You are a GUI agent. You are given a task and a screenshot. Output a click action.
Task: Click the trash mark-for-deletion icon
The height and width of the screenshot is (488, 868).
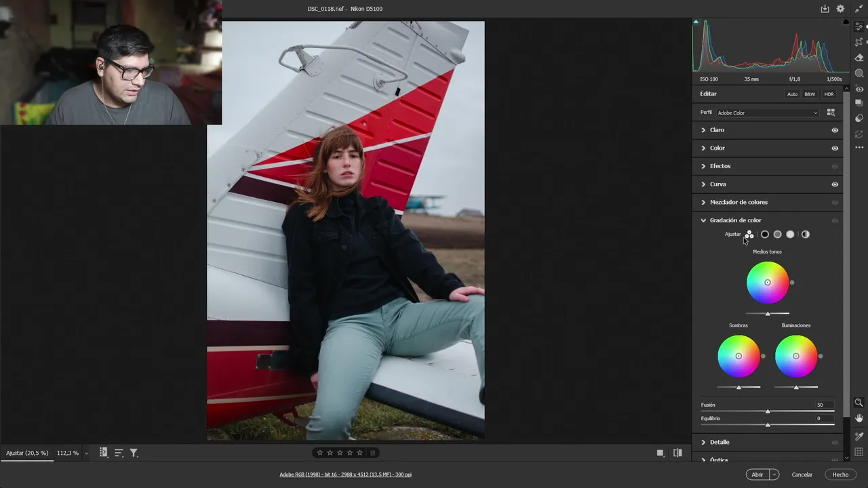(x=373, y=453)
